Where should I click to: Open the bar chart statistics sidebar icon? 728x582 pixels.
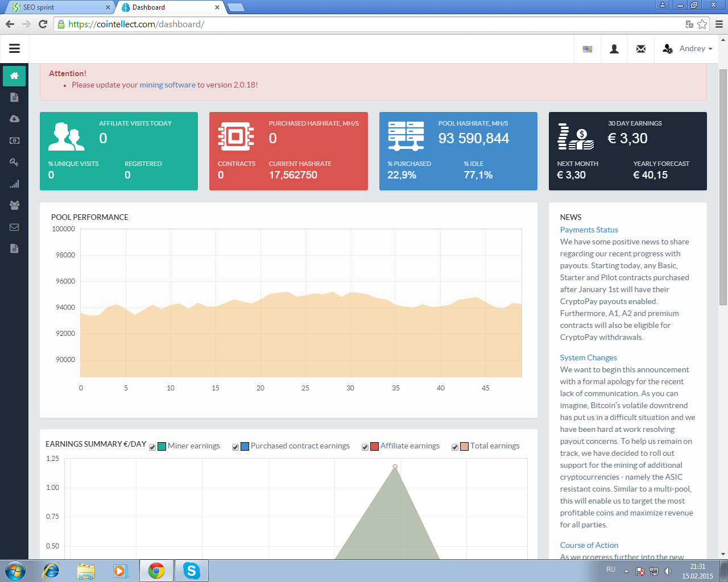tap(14, 184)
